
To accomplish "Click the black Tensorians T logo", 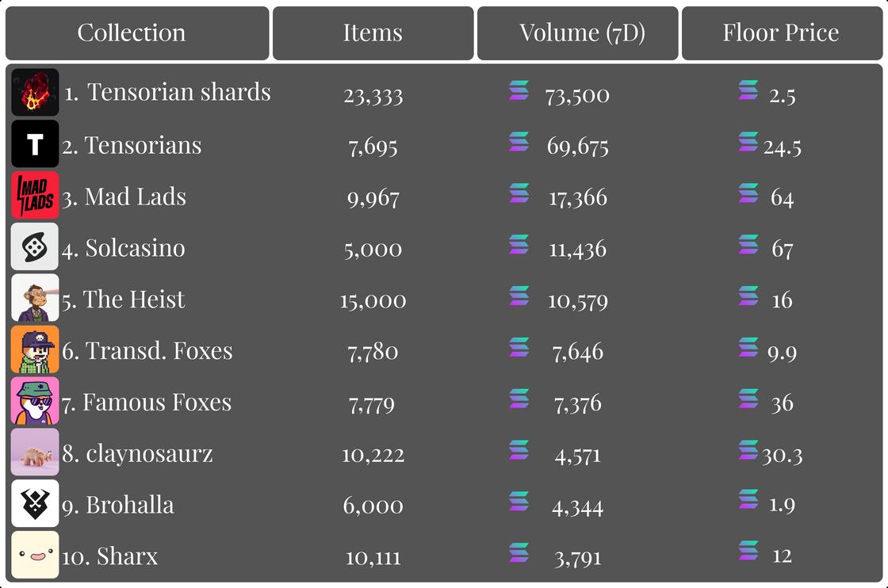I will 35,144.
